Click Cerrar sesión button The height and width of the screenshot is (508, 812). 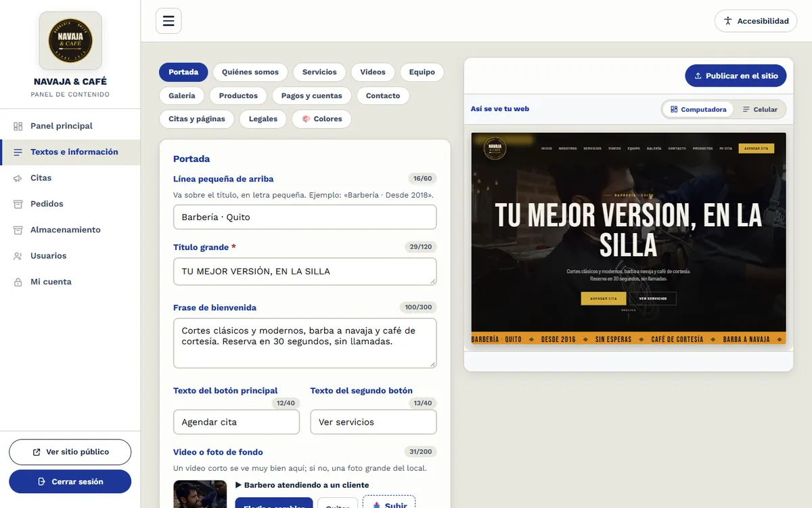pyautogui.click(x=70, y=482)
